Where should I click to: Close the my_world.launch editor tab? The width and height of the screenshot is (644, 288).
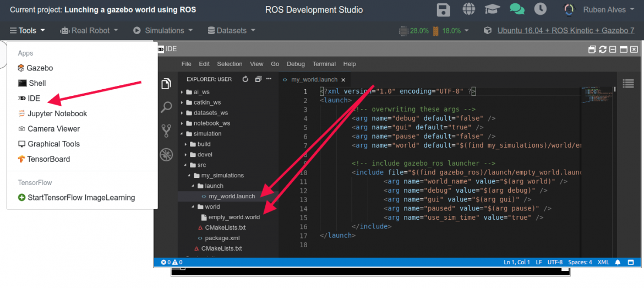click(343, 79)
